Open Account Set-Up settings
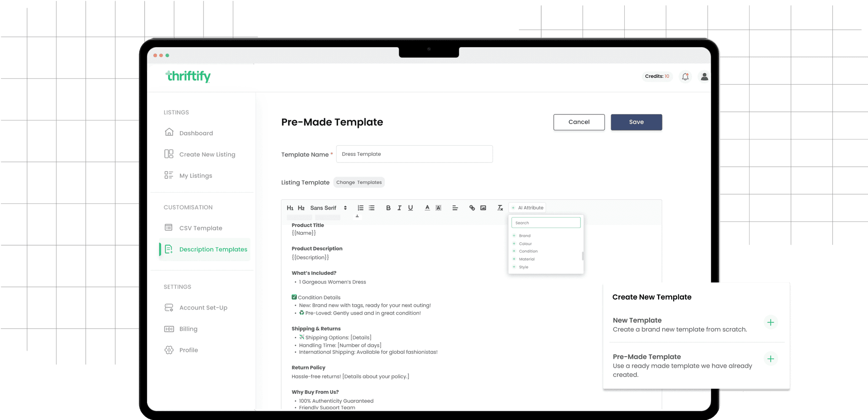 pos(196,308)
